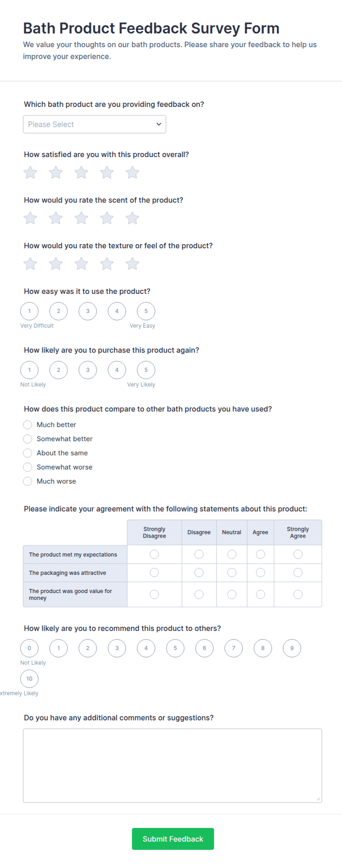Rate texture with the fourth star

pos(107,264)
